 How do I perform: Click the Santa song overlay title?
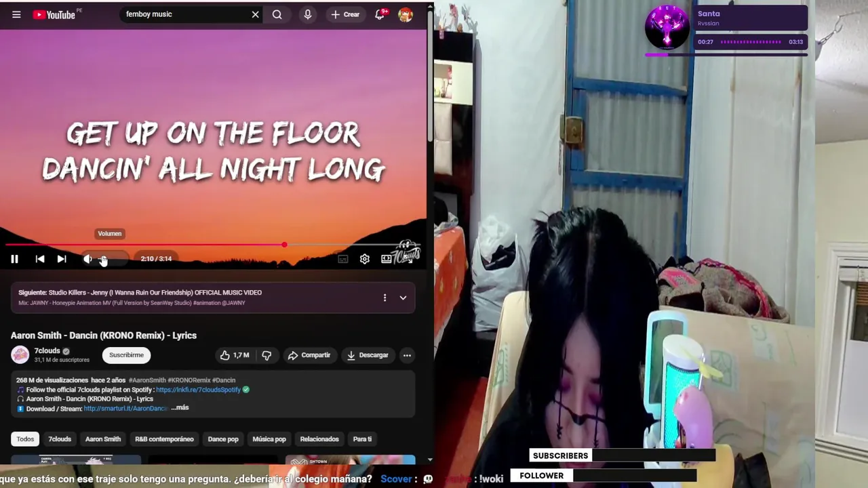(x=709, y=14)
